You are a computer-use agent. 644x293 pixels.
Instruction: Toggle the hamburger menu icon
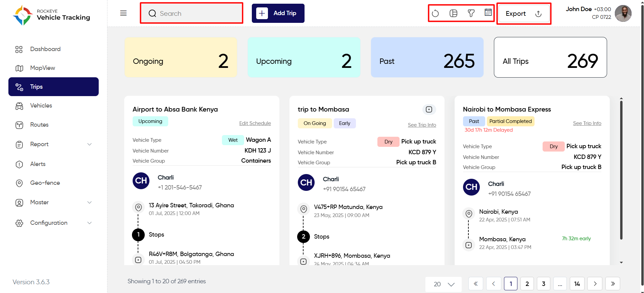tap(124, 13)
